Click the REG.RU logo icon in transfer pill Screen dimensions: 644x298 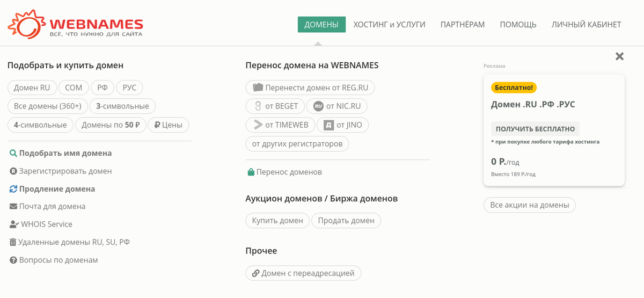click(x=258, y=88)
